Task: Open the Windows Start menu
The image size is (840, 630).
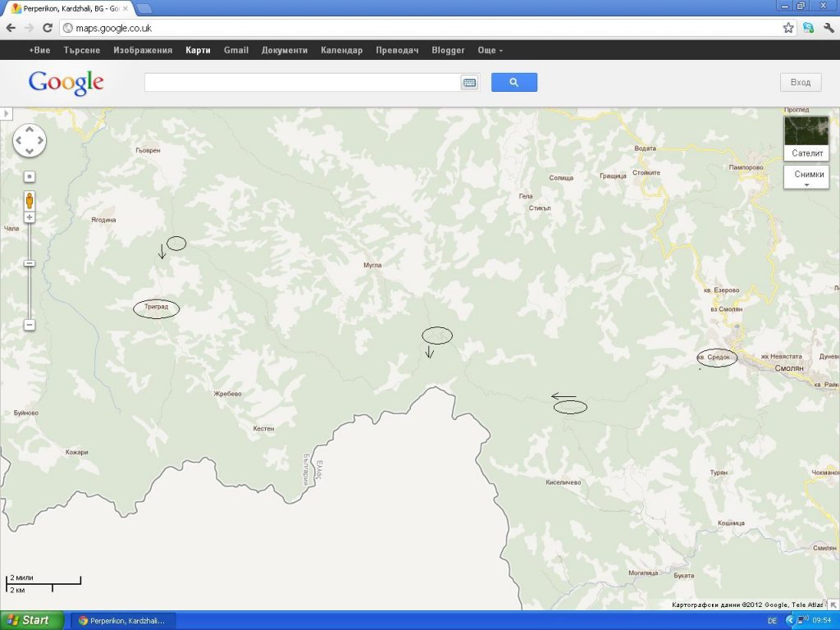Action: [32, 620]
